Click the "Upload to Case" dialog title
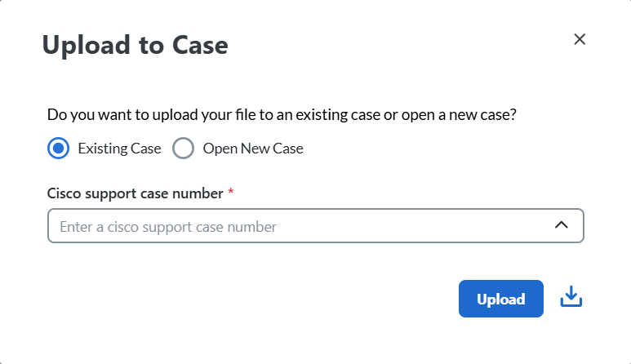Viewport: 631px width, 364px height. [x=135, y=46]
